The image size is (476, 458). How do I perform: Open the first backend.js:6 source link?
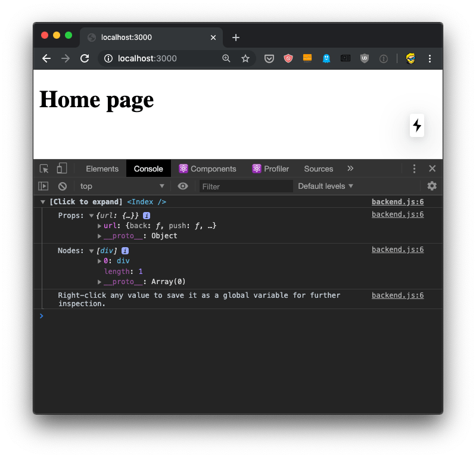pyautogui.click(x=397, y=202)
